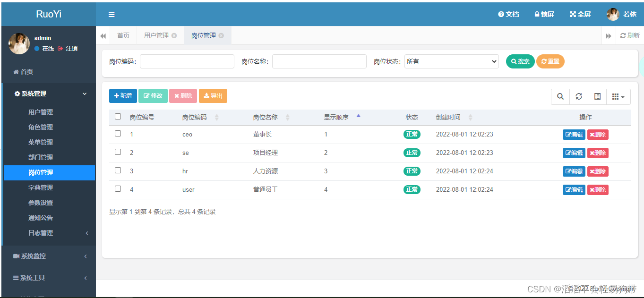
Task: Focus the 岗位编码 search input
Action: click(187, 61)
